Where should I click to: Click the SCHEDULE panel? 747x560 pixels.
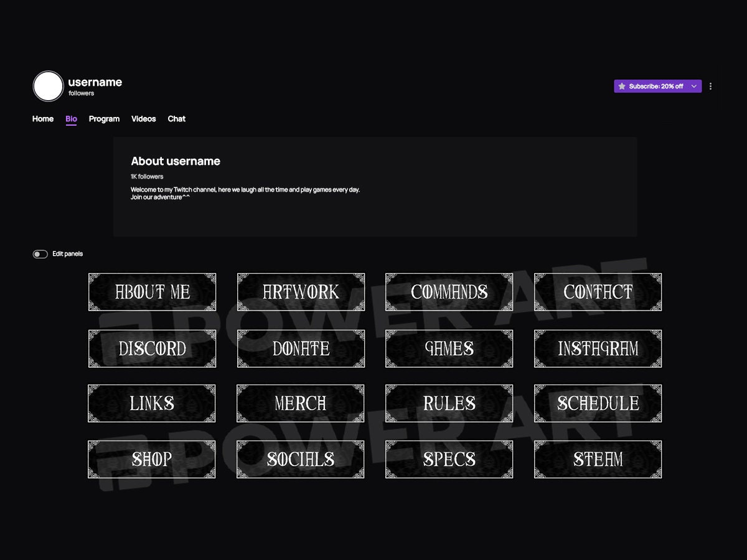coord(598,403)
